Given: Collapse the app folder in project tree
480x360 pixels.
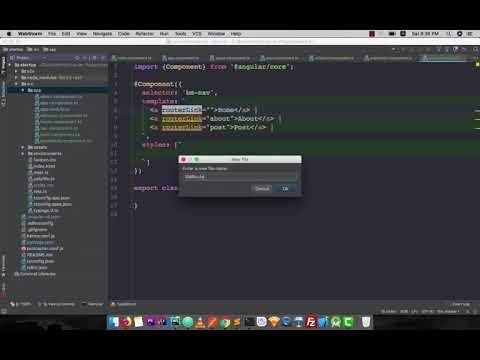Looking at the screenshot, I should click(23, 90).
